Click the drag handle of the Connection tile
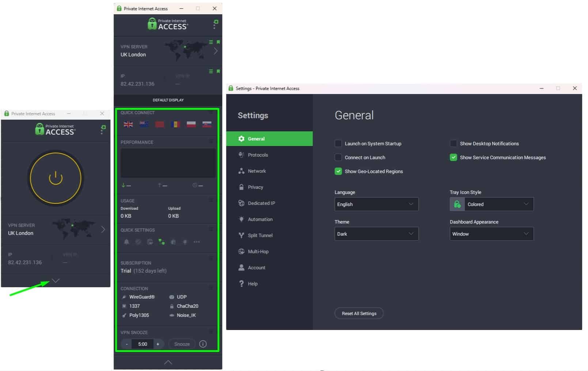Image resolution: width=588 pixels, height=371 pixels. pyautogui.click(x=211, y=288)
